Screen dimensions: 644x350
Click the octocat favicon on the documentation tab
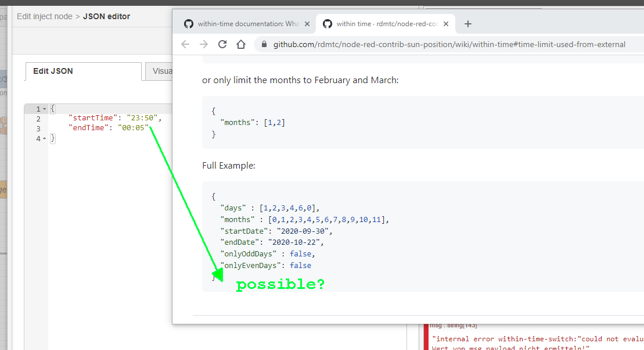coord(188,24)
